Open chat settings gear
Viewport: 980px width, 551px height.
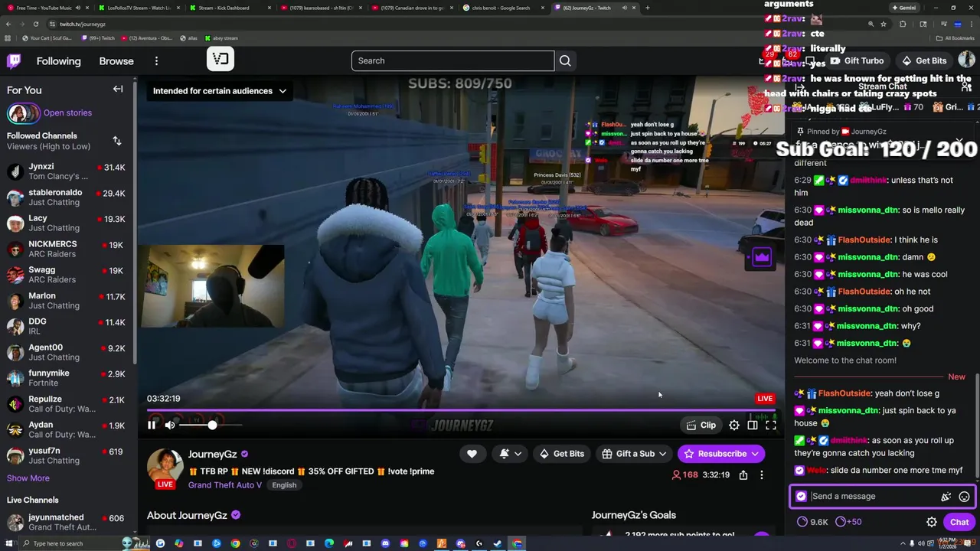tap(932, 522)
